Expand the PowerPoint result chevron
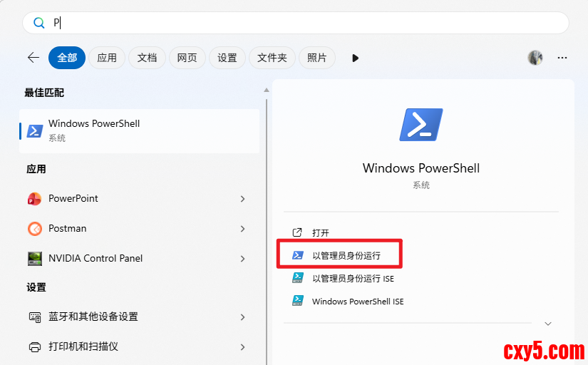588x365 pixels. point(242,199)
